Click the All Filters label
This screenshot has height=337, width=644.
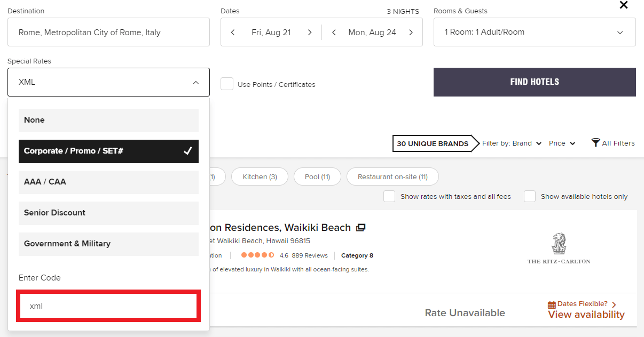(x=618, y=143)
